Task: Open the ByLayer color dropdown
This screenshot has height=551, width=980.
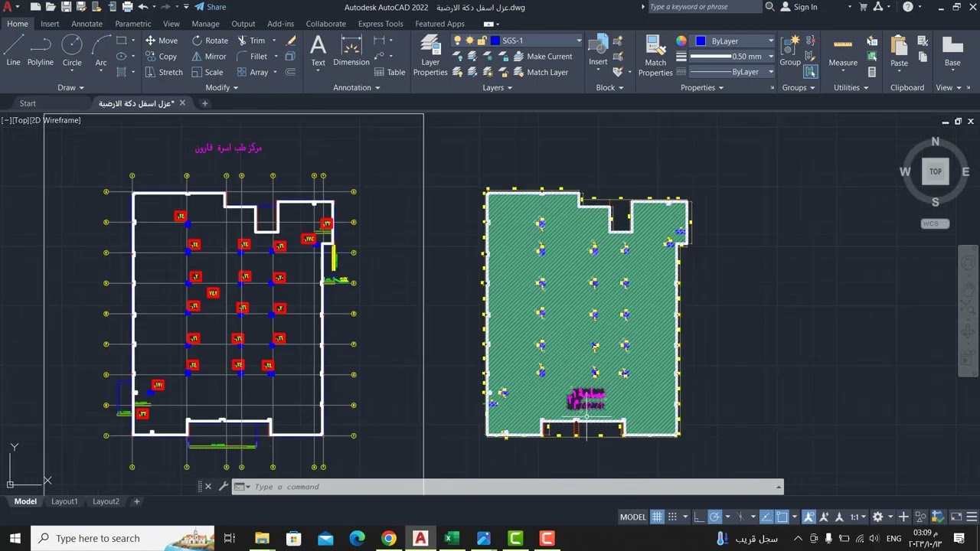Action: point(771,41)
